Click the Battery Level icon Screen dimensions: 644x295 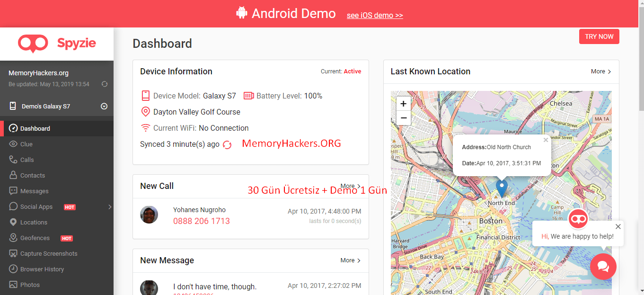coord(249,96)
